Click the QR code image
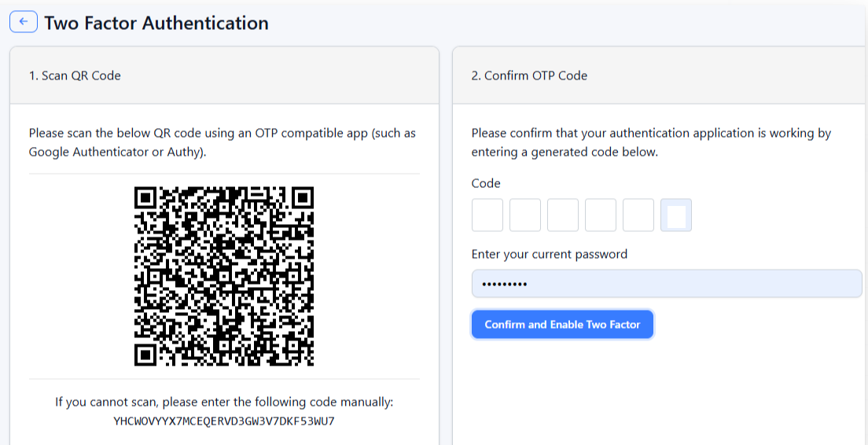Image resolution: width=868 pixels, height=445 pixels. [224, 276]
